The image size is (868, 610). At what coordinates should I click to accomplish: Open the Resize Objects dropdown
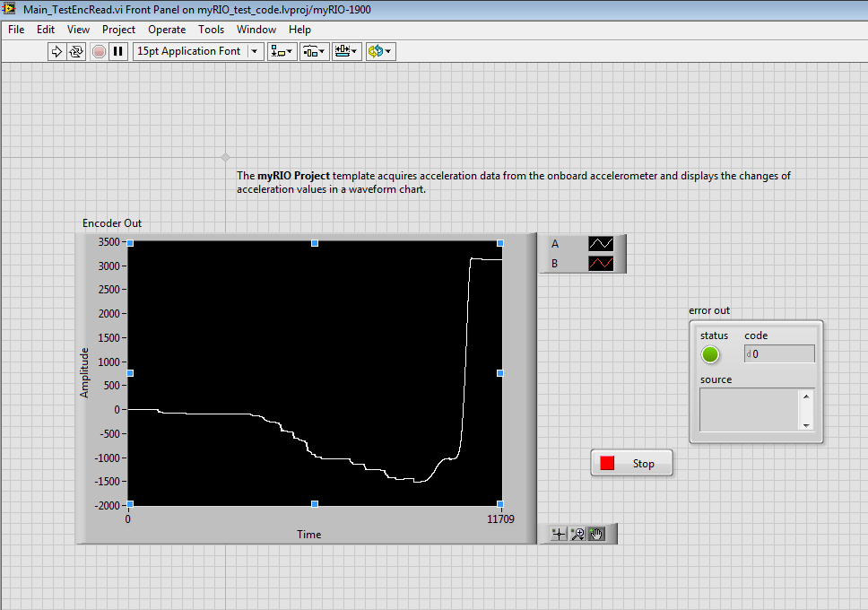click(346, 51)
